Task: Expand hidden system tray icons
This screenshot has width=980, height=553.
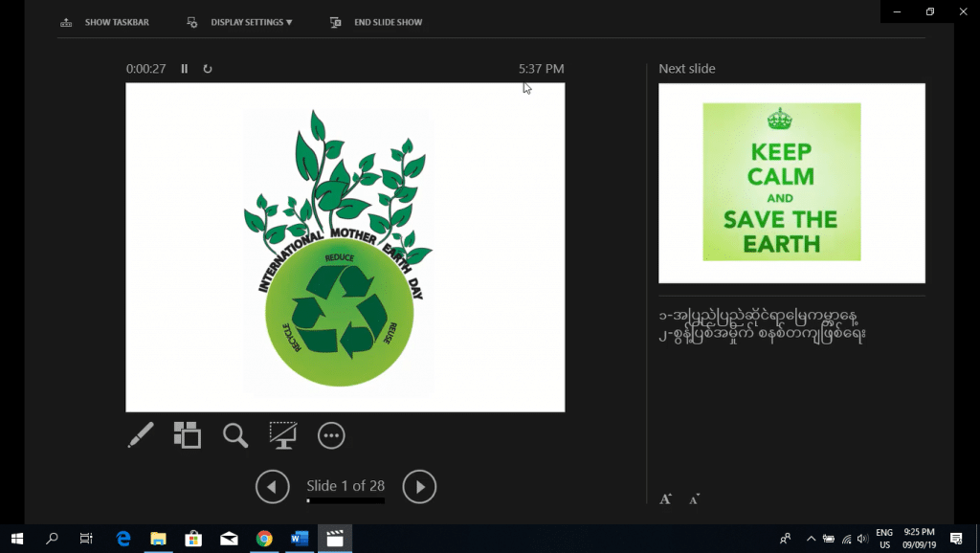Action: pyautogui.click(x=811, y=539)
